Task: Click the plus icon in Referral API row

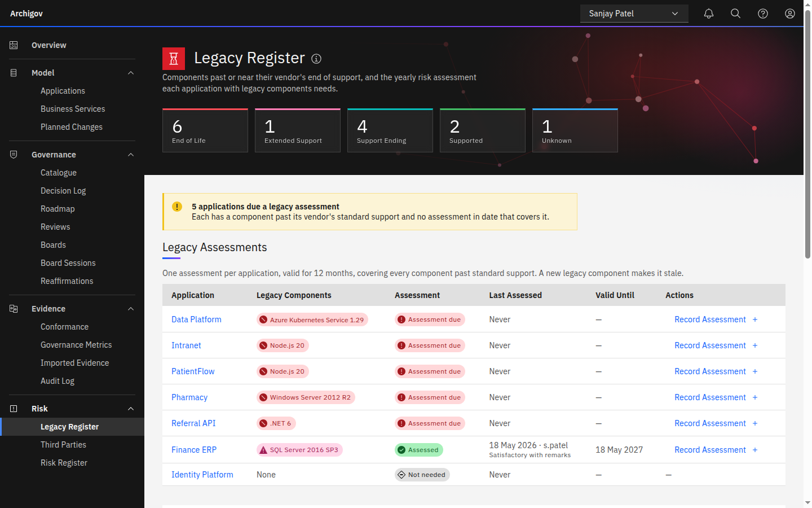Action: tap(755, 423)
